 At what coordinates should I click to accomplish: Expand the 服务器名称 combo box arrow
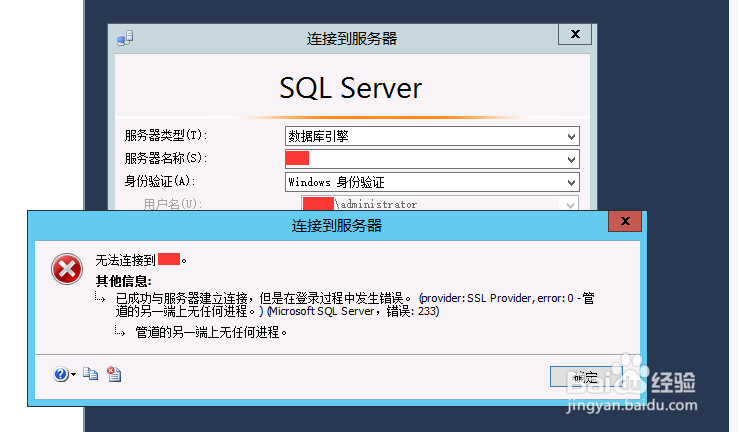pos(571,159)
